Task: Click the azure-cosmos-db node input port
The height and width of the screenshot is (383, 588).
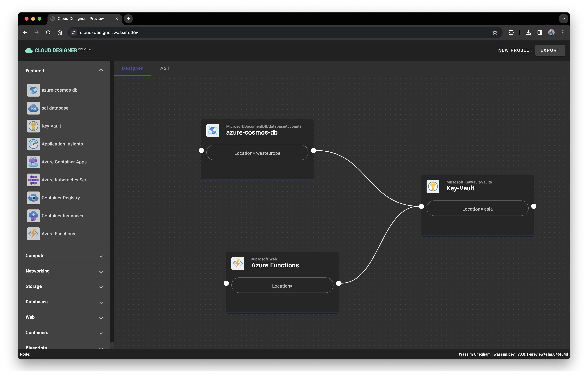Action: [x=201, y=150]
